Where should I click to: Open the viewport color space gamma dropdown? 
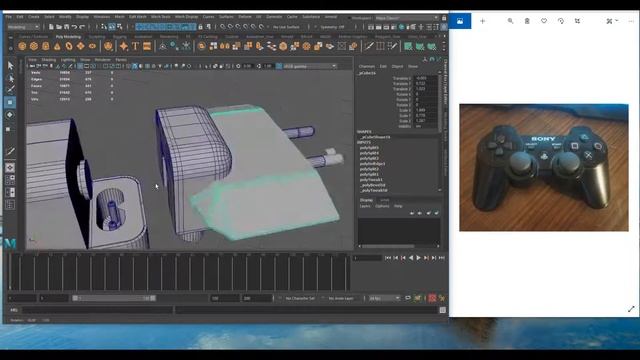pyautogui.click(x=310, y=66)
